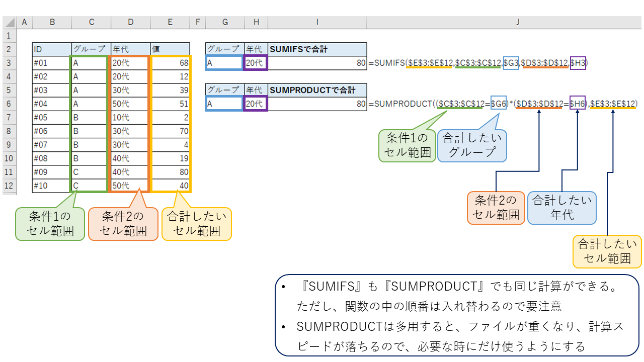
Task: Click the 年代 header in column D
Action: [131, 49]
